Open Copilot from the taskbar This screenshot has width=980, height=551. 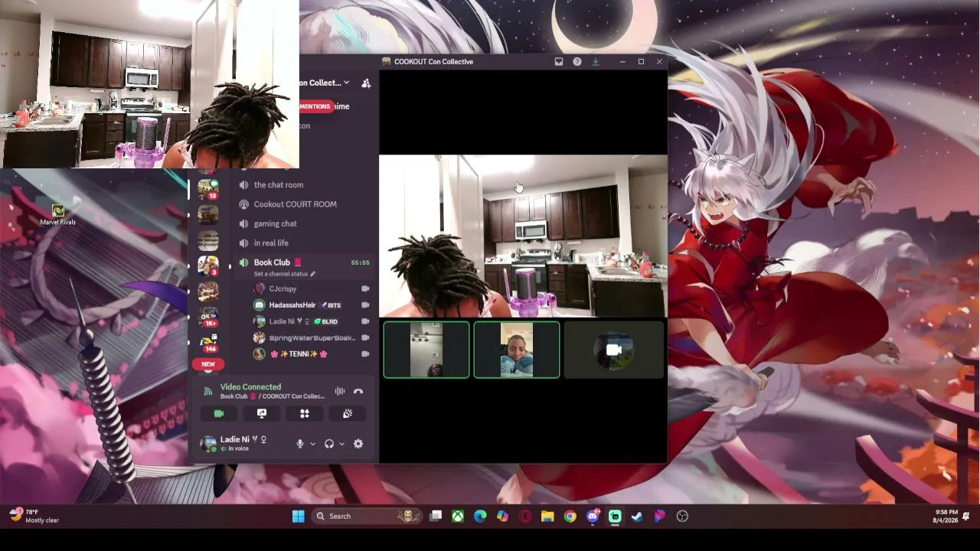[x=502, y=517]
